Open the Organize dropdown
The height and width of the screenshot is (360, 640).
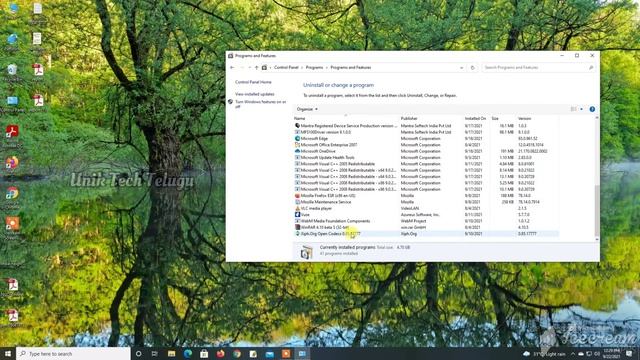click(307, 109)
